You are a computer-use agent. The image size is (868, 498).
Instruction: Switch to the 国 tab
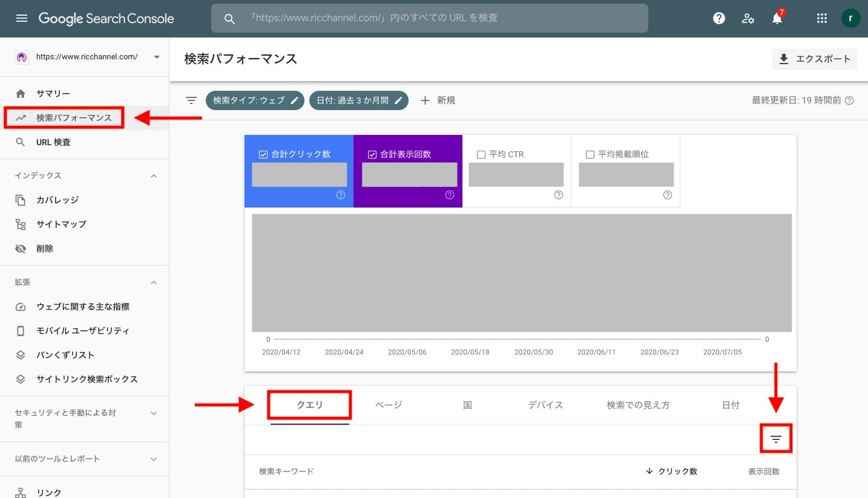coord(467,405)
